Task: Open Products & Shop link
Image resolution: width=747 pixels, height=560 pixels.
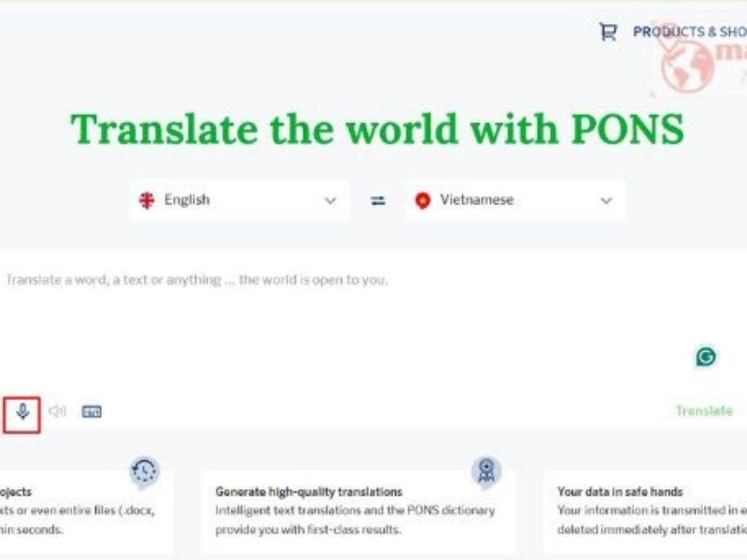Action: (690, 32)
